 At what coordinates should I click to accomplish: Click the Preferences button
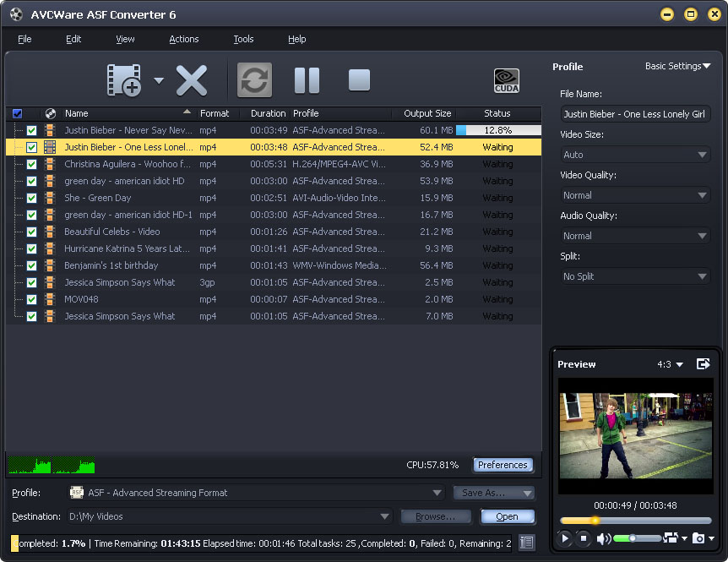(503, 465)
